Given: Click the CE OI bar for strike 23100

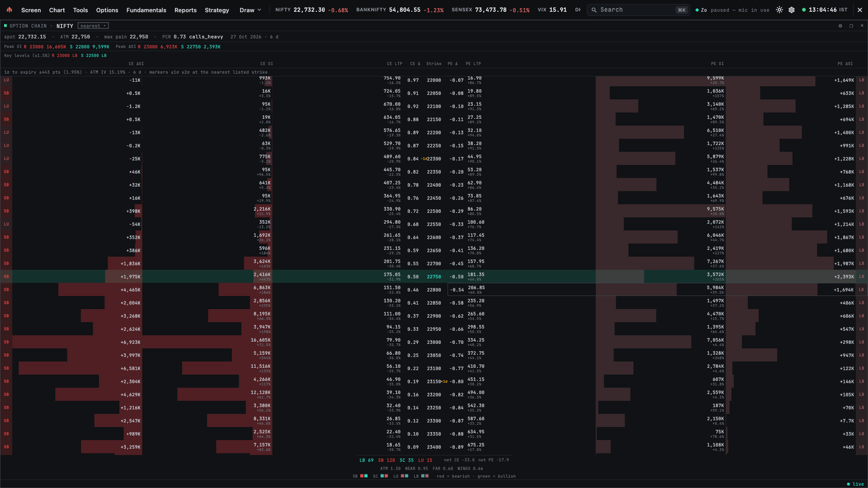Looking at the screenshot, I should (227, 368).
